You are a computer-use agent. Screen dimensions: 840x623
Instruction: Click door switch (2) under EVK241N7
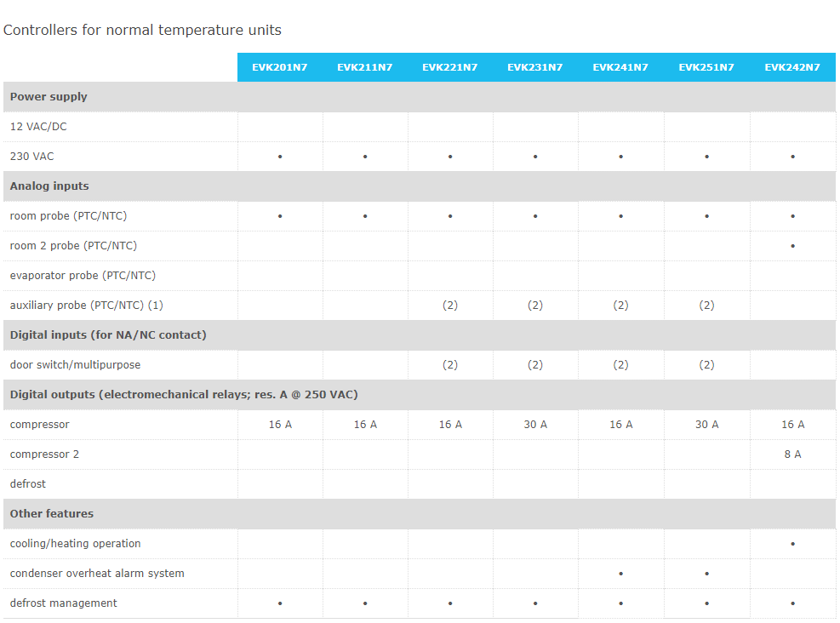pos(621,365)
